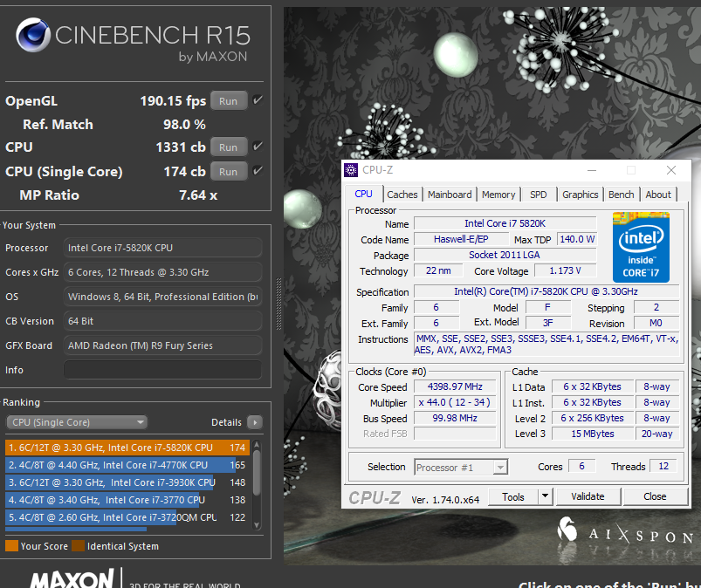
Task: Click the Close button in CPU-Z
Action: coord(655,496)
